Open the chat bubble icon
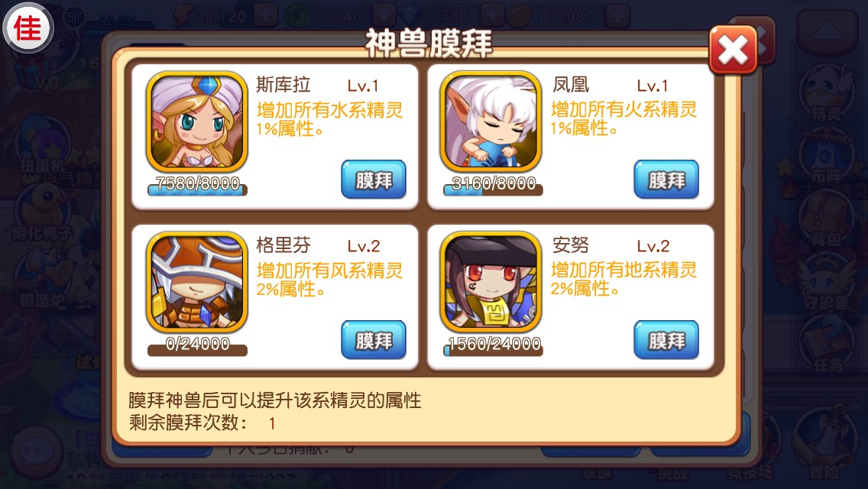The width and height of the screenshot is (868, 489). 36,453
